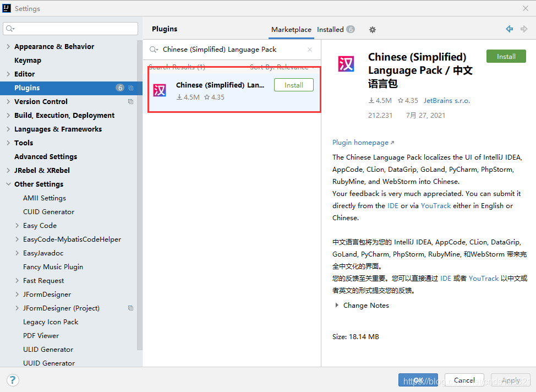The image size is (536, 392).
Task: Open the IDE link in English description
Action: coord(393,205)
